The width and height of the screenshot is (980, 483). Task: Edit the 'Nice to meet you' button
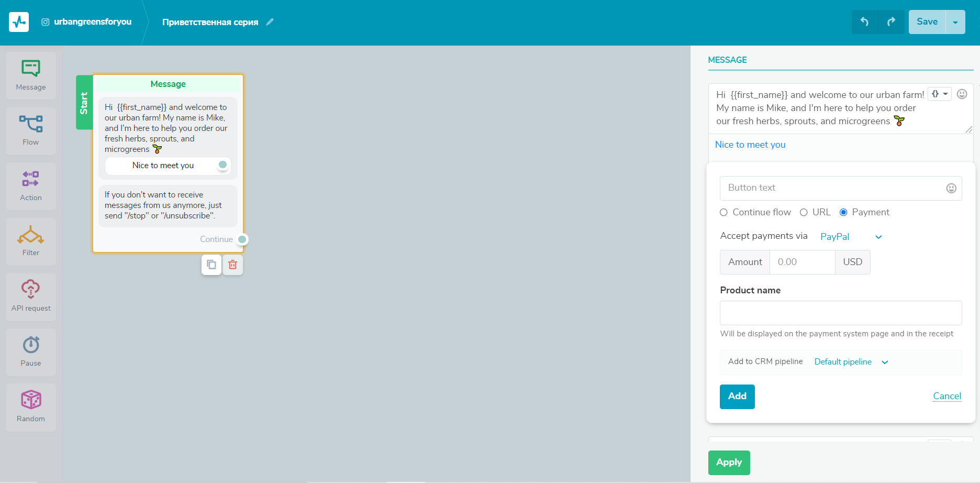point(750,145)
